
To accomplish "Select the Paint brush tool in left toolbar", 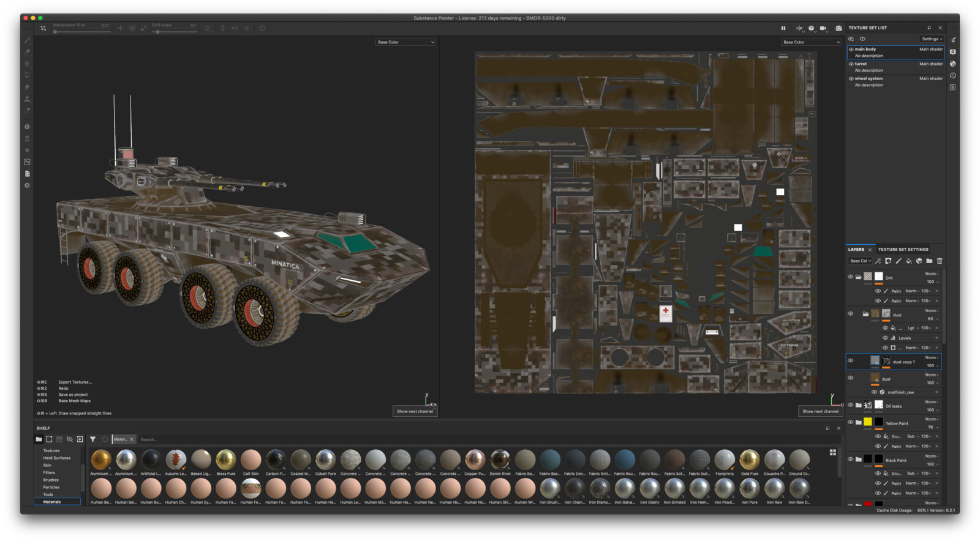I will [x=27, y=40].
